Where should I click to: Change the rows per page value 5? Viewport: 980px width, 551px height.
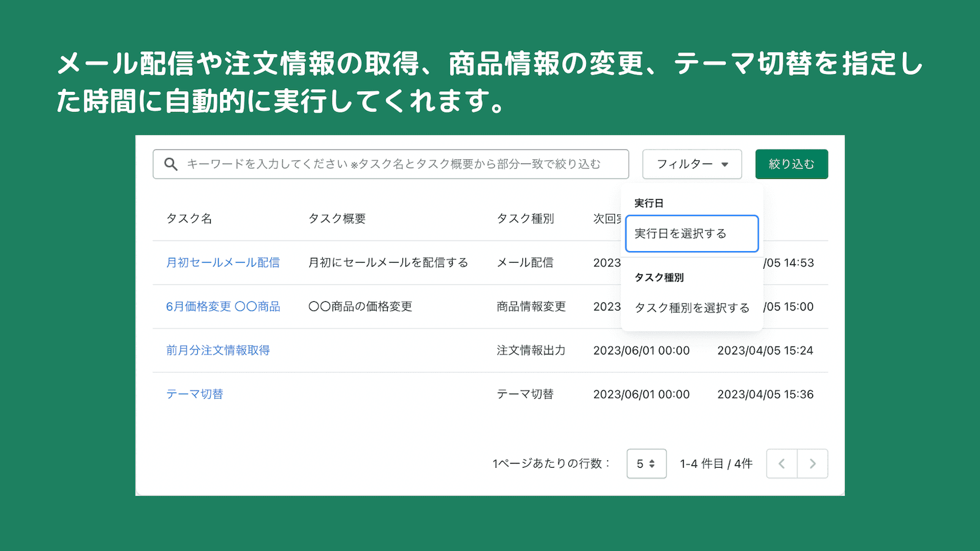[x=641, y=463]
